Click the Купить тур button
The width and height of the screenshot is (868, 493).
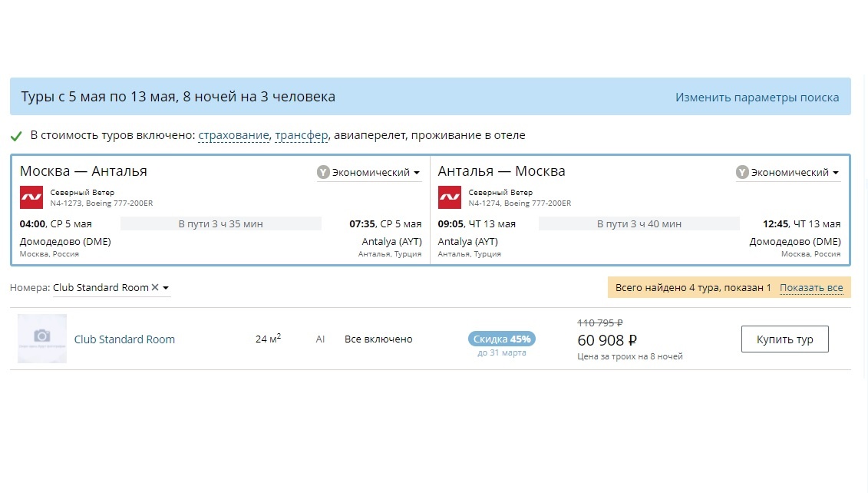pos(785,339)
